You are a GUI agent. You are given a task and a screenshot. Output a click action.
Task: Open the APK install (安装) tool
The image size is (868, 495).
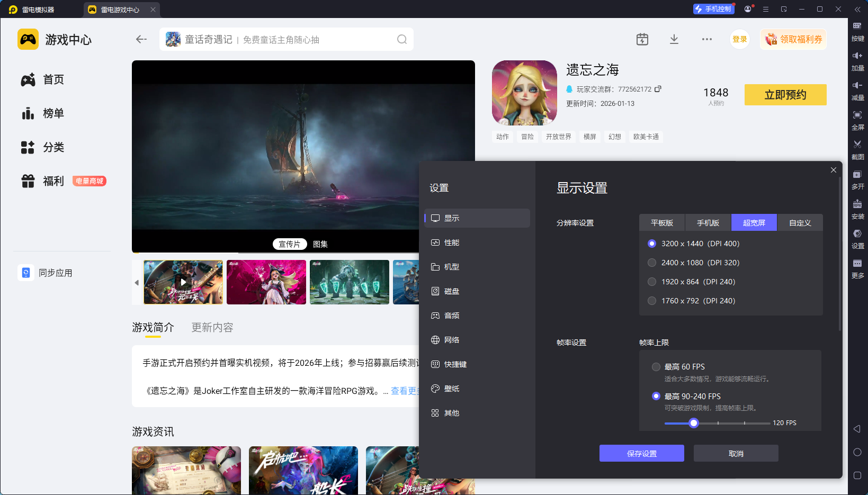point(858,209)
